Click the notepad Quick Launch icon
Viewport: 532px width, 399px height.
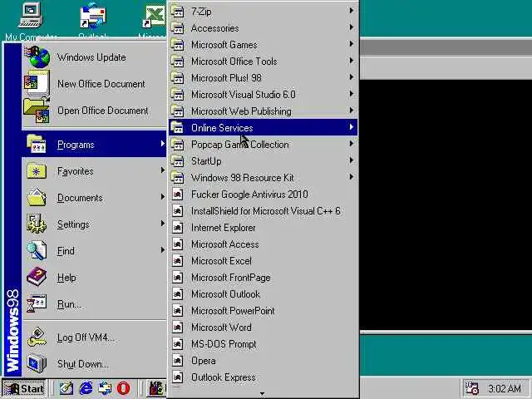click(x=66, y=388)
